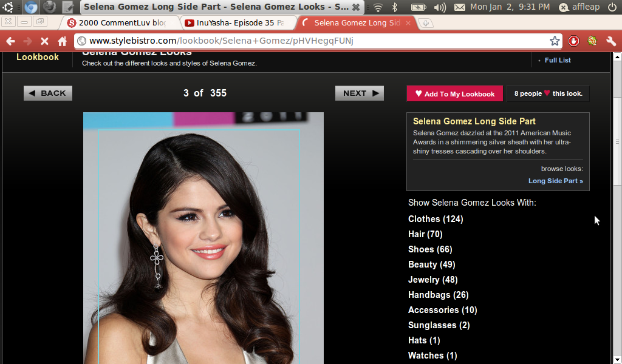Show looks with Jewelry (48)

[x=432, y=280]
